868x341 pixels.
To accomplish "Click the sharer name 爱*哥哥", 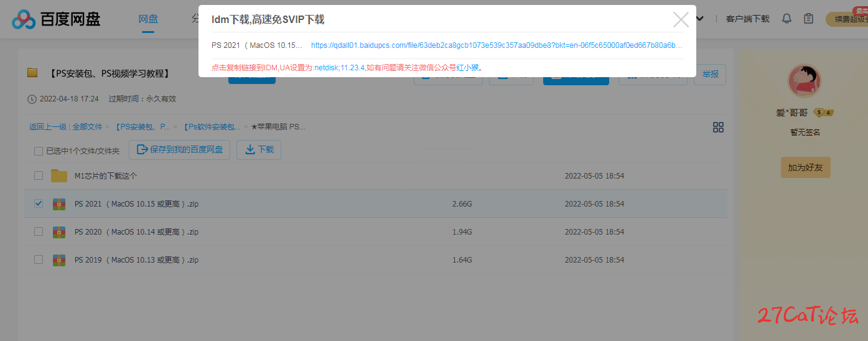I will [x=791, y=113].
